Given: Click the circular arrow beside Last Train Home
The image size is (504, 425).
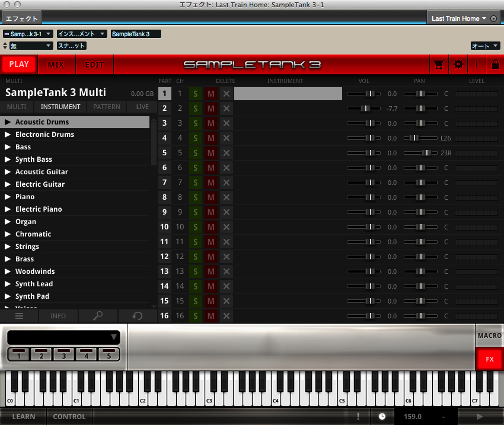Looking at the screenshot, I should point(493,18).
